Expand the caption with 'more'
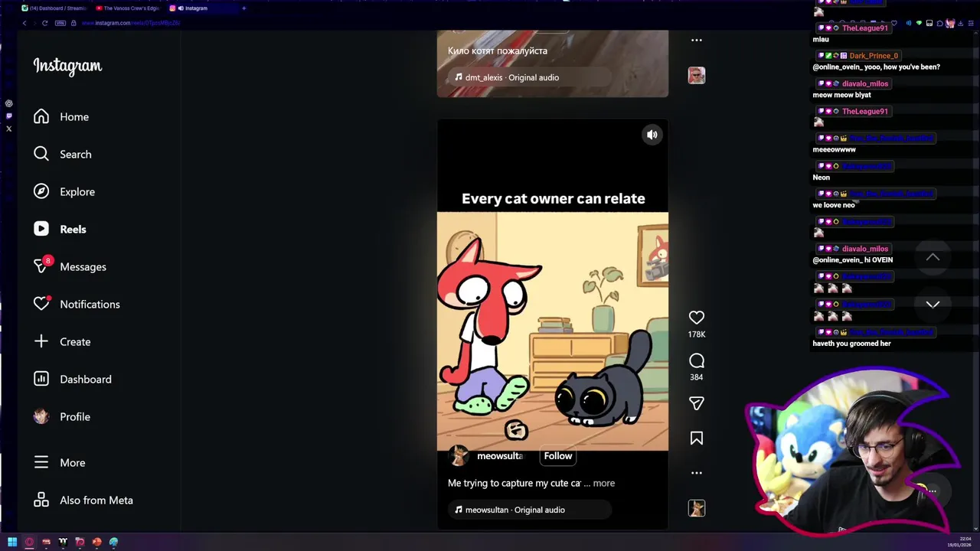Screen dimensions: 980x551 pyautogui.click(x=603, y=484)
